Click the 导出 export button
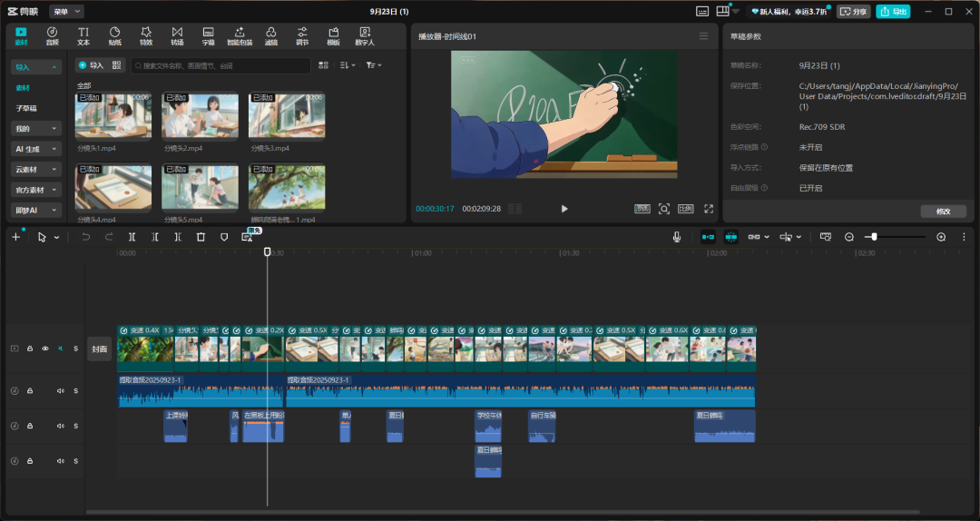 click(893, 12)
